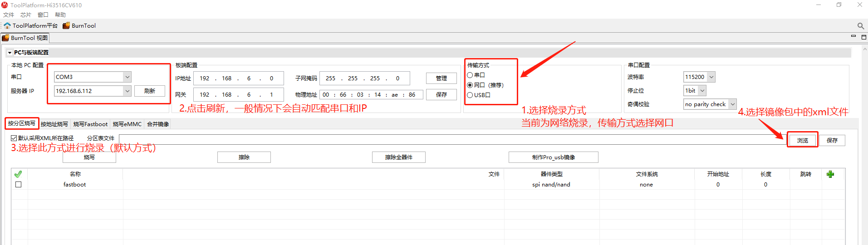
Task: Minimize the BurnTool view panel
Action: (x=853, y=37)
